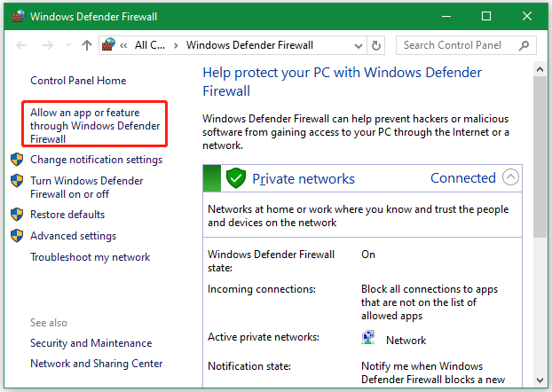
Task: Click the 'Connected' status text
Action: [463, 178]
